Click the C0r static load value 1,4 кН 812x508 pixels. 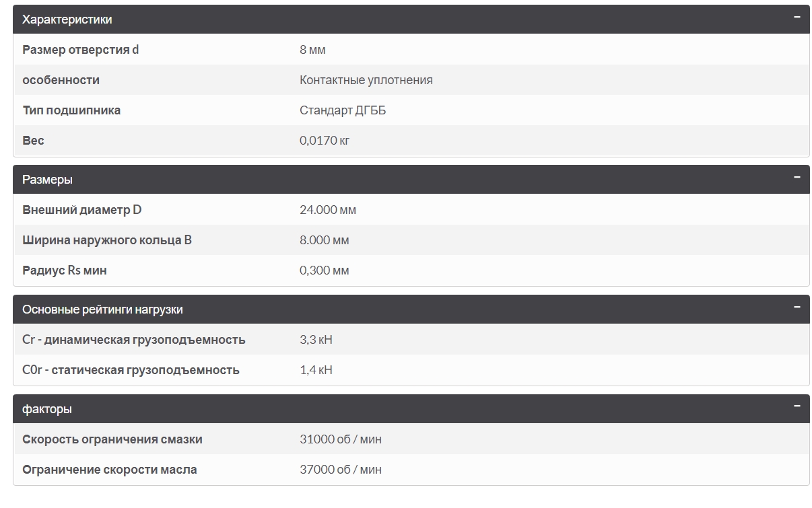pyautogui.click(x=316, y=370)
